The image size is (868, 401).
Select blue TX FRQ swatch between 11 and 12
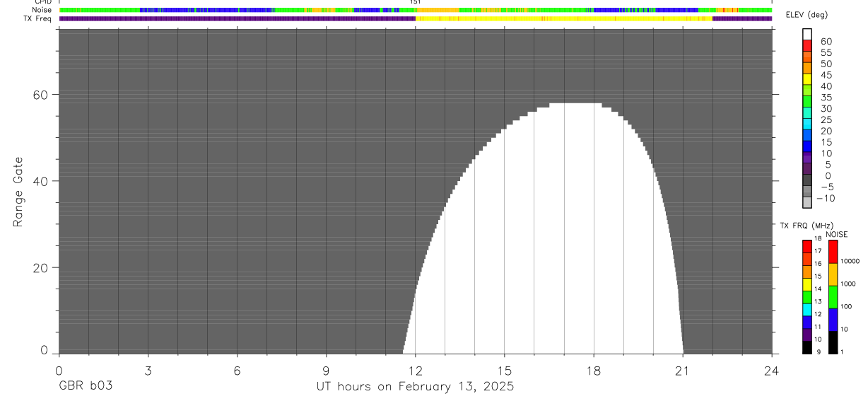807,322
